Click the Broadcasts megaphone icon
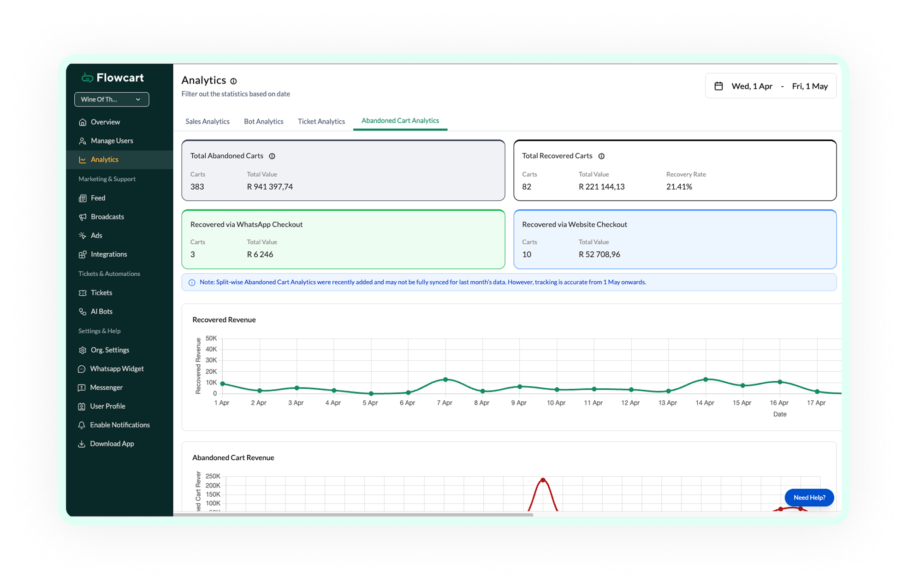Image resolution: width=908 pixels, height=588 pixels. click(83, 217)
